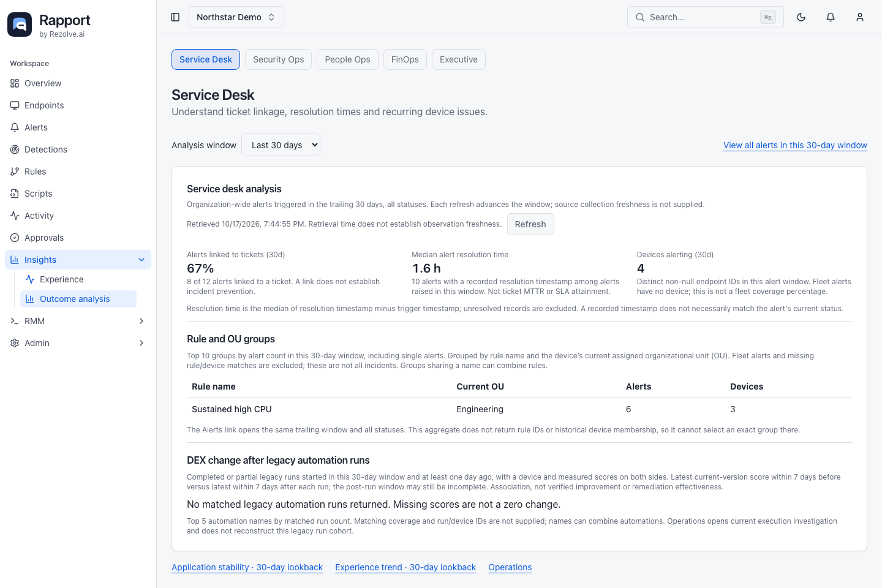The width and height of the screenshot is (882, 588).
Task: Click the Refresh button
Action: [x=530, y=224]
